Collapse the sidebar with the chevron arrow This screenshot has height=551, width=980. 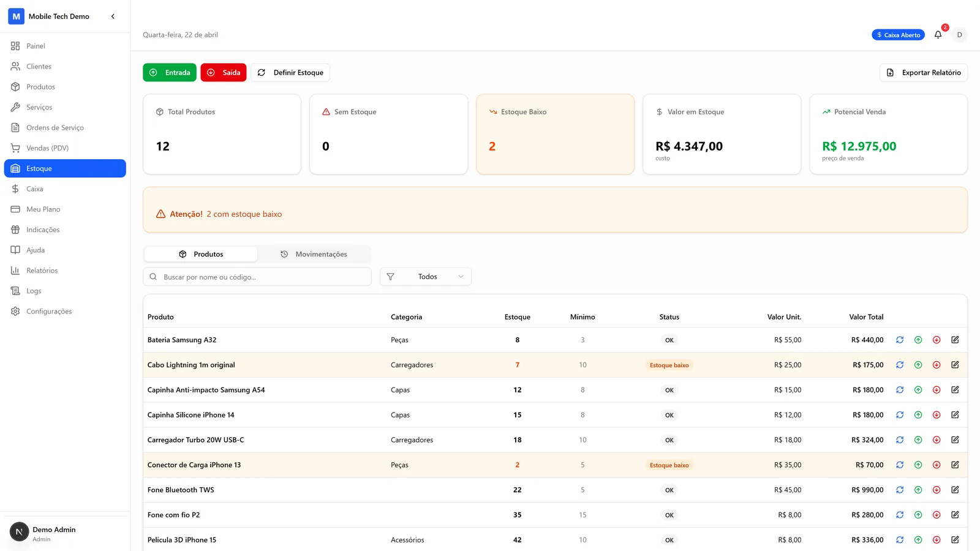tap(113, 17)
